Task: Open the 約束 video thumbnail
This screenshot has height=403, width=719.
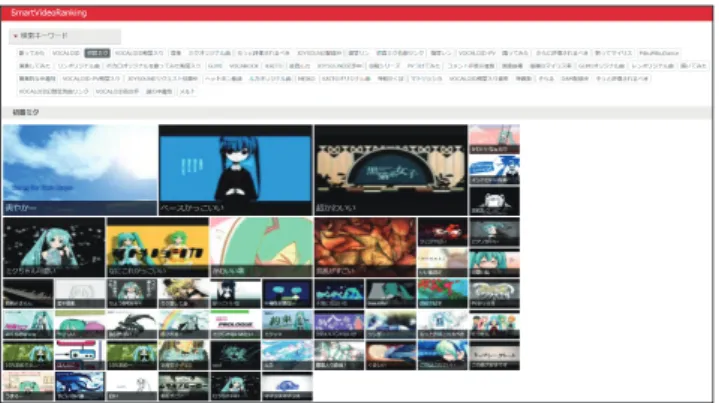Action: pos(288,325)
